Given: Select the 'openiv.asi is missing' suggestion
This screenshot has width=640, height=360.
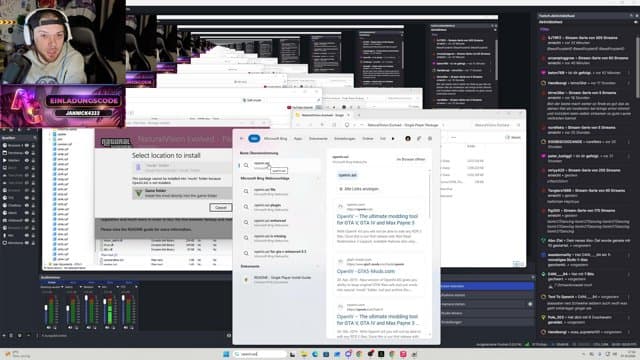Looking at the screenshot, I should (279, 238).
